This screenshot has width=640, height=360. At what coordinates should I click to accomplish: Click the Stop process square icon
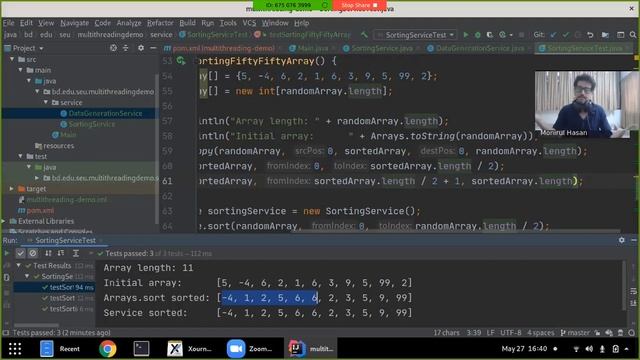(521, 35)
